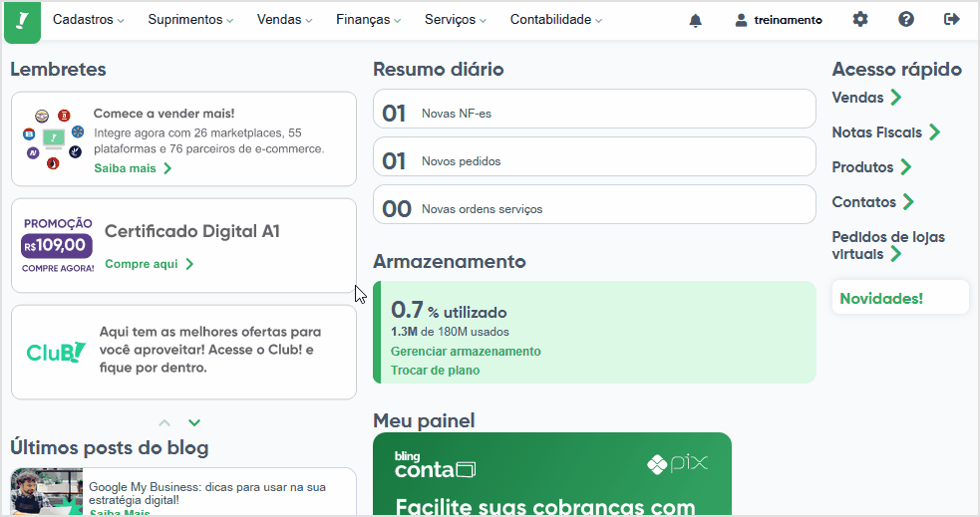
Task: Open Contatos quick access link
Action: pos(863,202)
